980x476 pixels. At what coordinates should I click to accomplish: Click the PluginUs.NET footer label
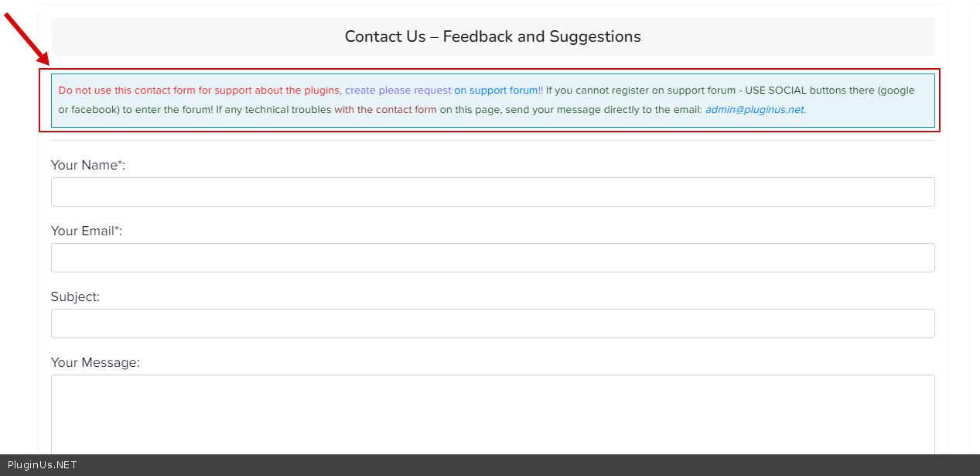[43, 465]
